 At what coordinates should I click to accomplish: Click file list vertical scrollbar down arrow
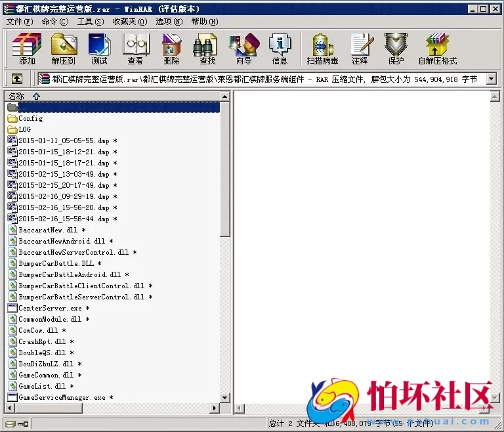click(x=225, y=397)
